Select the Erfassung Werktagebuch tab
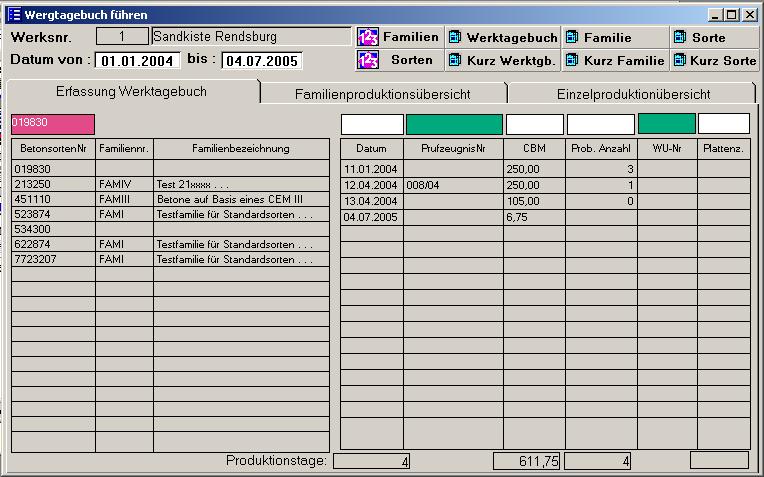 (131, 92)
